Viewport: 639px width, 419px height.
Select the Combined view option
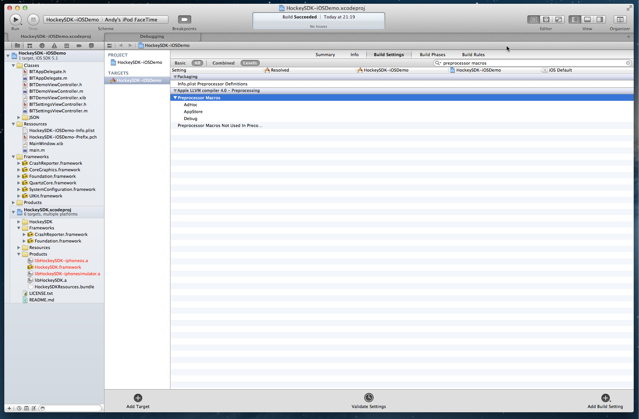tap(223, 63)
